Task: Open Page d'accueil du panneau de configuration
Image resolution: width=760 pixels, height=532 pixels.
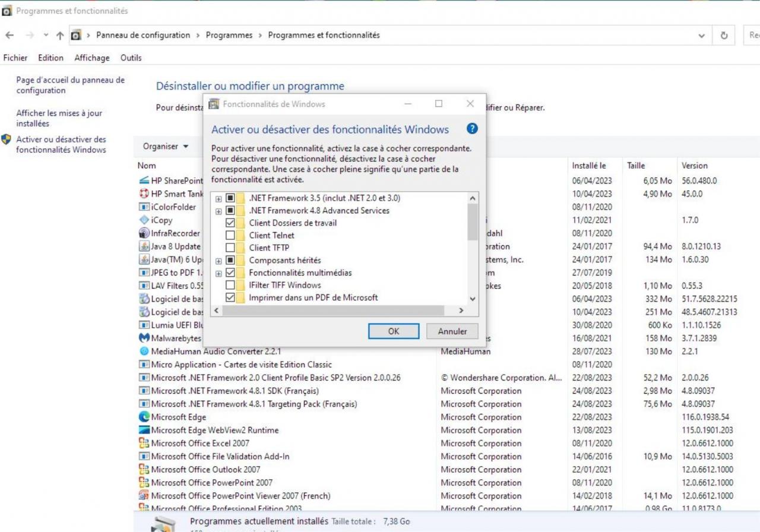Action: click(70, 85)
